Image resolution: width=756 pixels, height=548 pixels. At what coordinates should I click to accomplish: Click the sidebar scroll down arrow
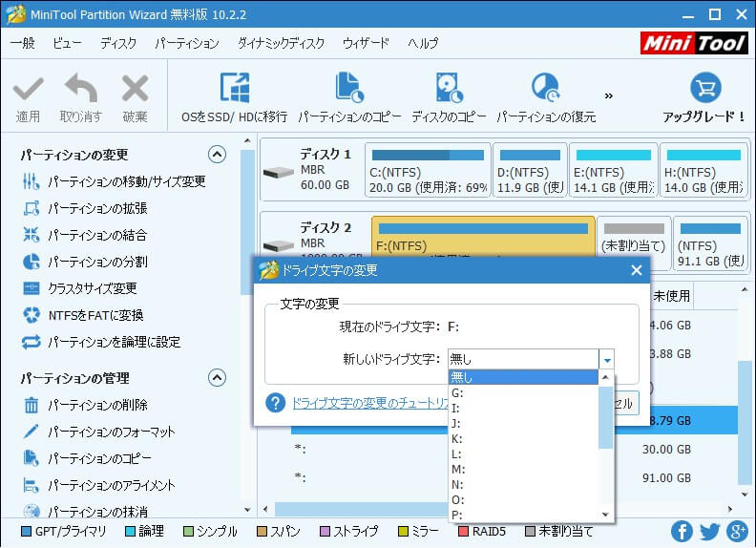pyautogui.click(x=247, y=509)
